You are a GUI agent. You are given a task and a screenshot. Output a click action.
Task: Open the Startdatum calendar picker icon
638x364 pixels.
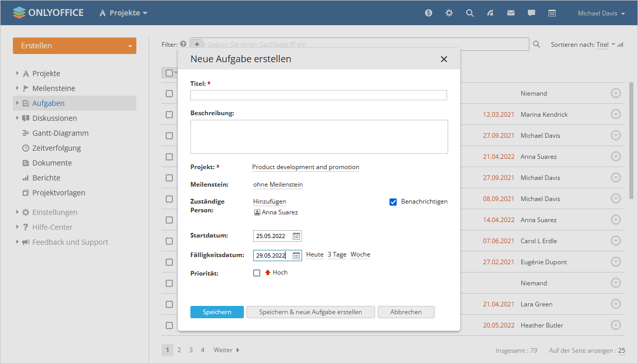(x=296, y=236)
